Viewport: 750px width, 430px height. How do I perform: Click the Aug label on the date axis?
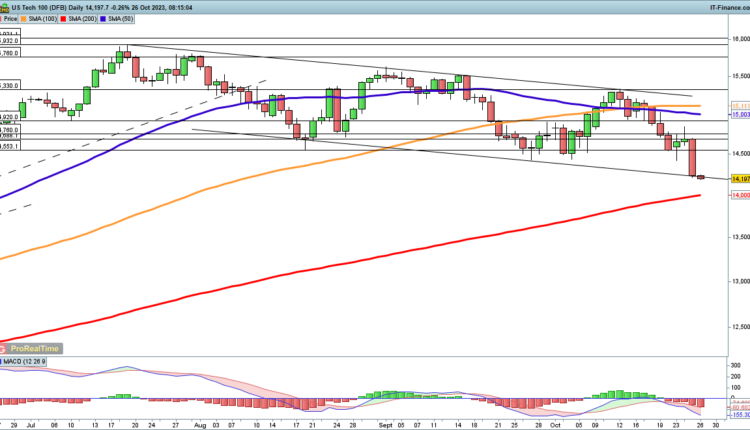(200, 424)
